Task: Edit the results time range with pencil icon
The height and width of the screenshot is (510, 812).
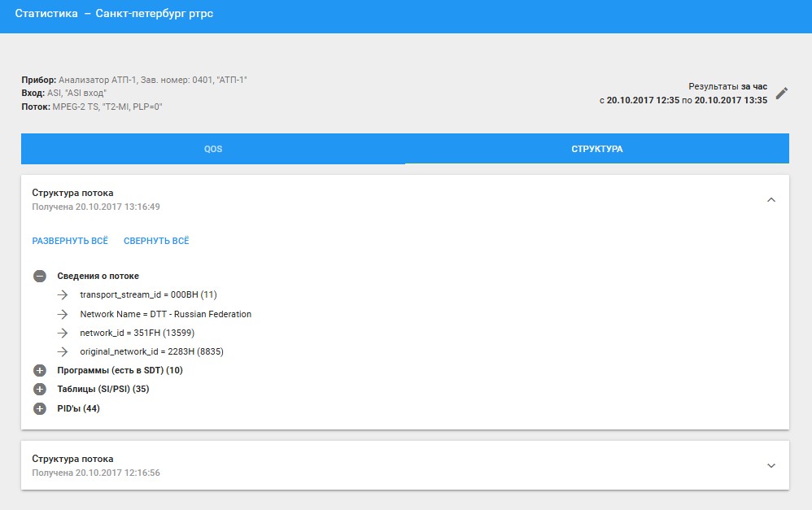Action: click(782, 94)
